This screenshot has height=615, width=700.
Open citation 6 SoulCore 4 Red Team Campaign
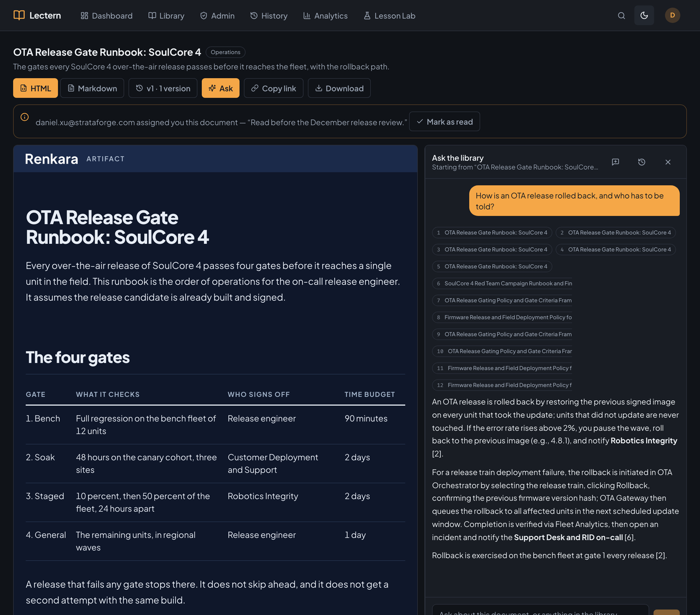tap(502, 284)
